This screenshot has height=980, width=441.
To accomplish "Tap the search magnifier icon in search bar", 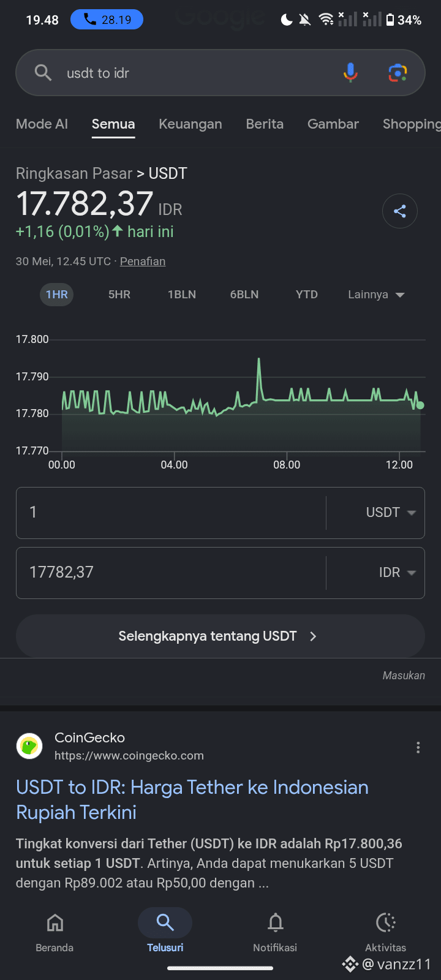I will pos(43,73).
